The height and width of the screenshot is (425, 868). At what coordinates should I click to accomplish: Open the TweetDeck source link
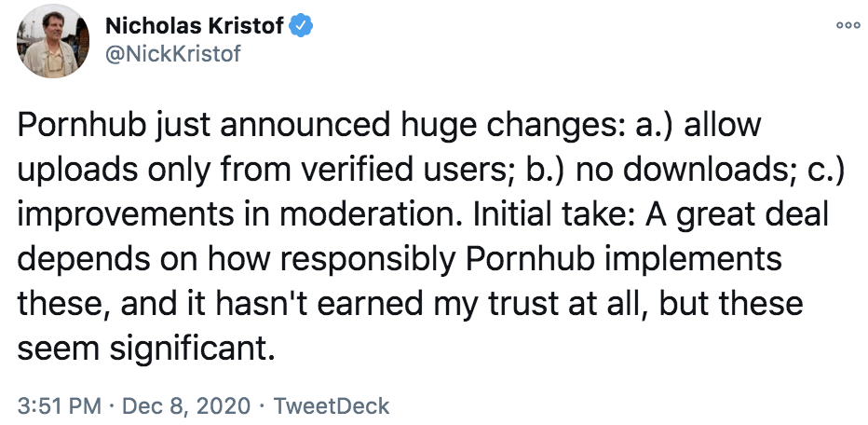coord(333,406)
